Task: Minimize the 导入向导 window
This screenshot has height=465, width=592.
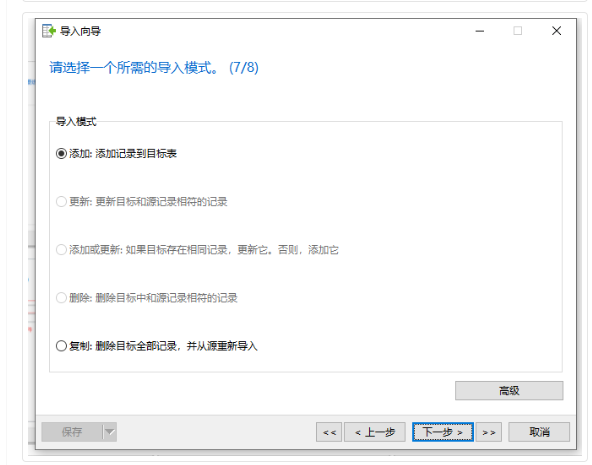Action: (479, 31)
